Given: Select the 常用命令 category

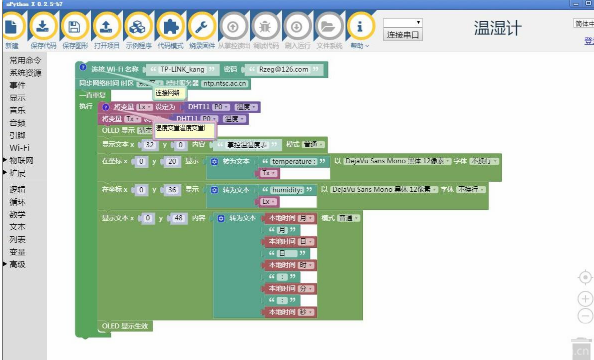Looking at the screenshot, I should click(x=25, y=60).
